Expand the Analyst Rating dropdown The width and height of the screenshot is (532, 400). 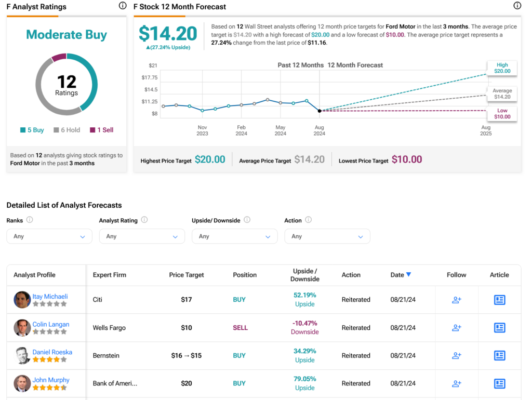(142, 236)
